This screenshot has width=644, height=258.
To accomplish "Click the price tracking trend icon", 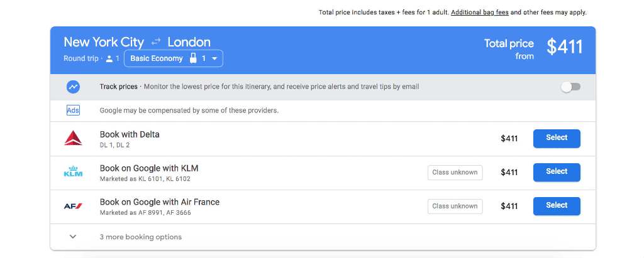I will tap(73, 87).
